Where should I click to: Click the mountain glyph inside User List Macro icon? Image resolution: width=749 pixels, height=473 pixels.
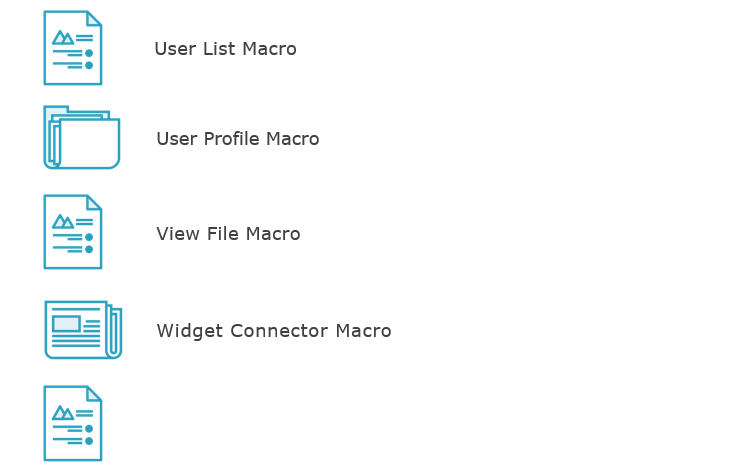click(x=63, y=37)
